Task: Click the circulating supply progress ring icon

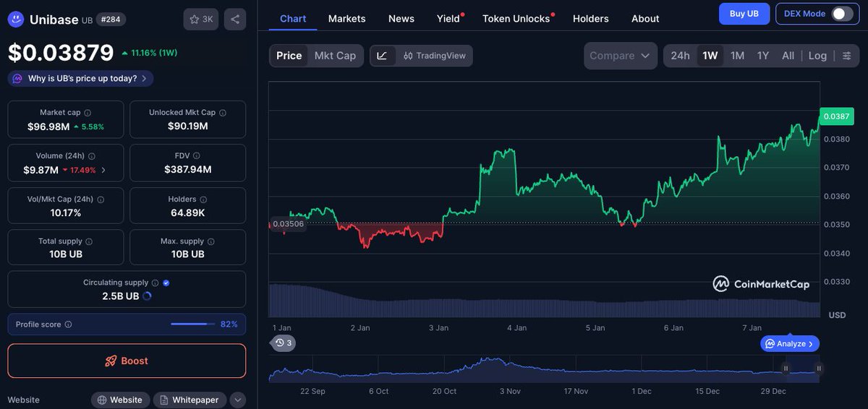Action: (x=148, y=296)
